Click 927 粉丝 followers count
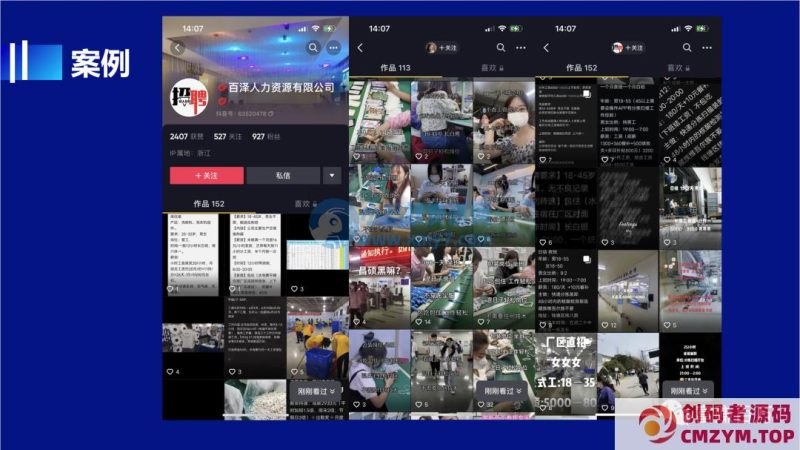Viewport: 800px width, 450px height. point(266,137)
